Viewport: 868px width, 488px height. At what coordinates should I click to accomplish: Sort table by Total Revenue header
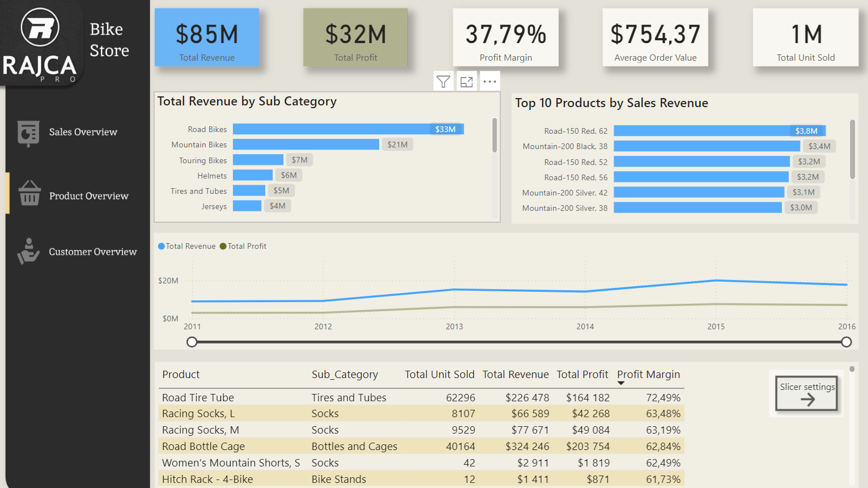(515, 374)
